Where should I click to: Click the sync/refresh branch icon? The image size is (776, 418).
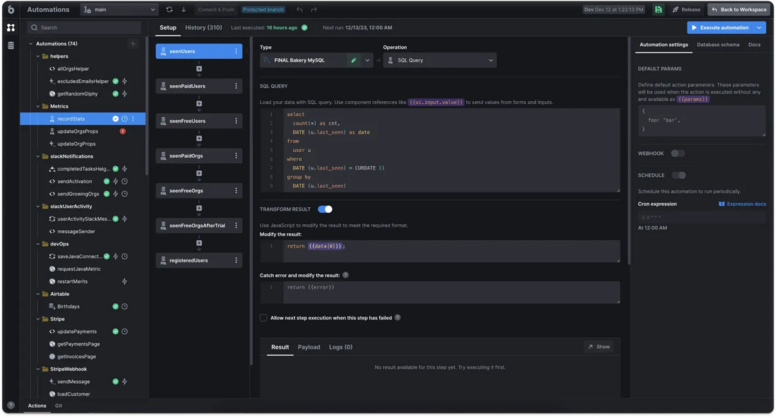click(169, 9)
